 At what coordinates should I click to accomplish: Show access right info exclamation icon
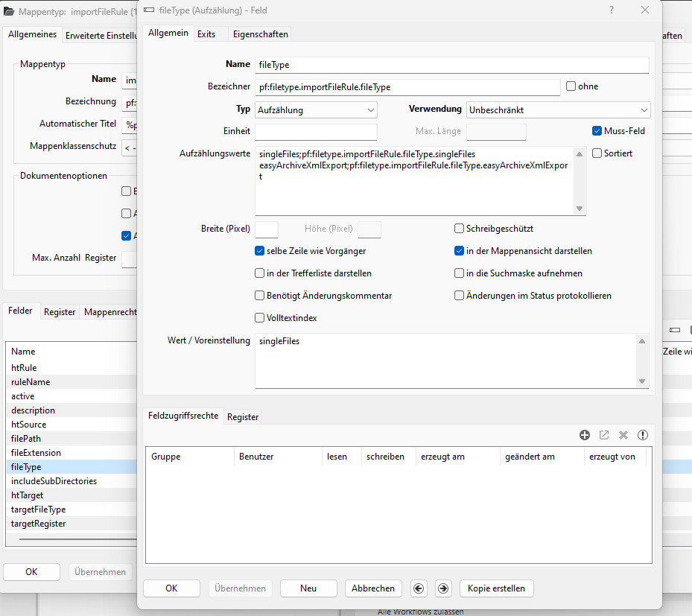(643, 435)
